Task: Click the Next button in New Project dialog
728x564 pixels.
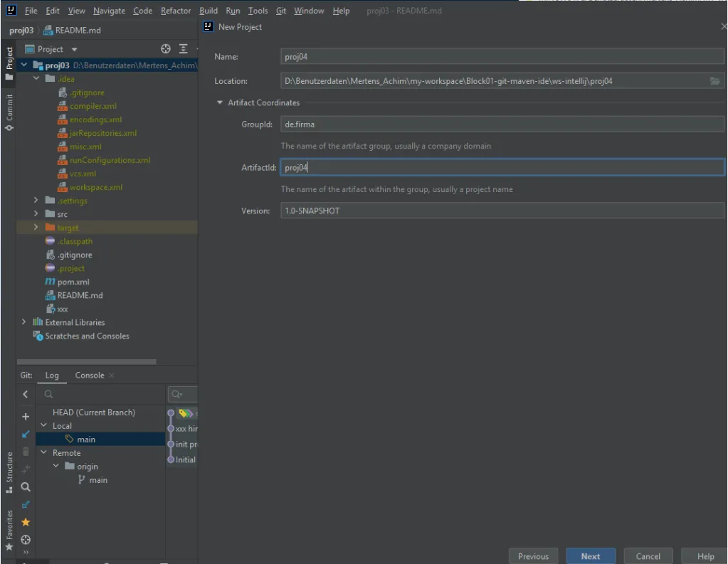Action: [591, 556]
